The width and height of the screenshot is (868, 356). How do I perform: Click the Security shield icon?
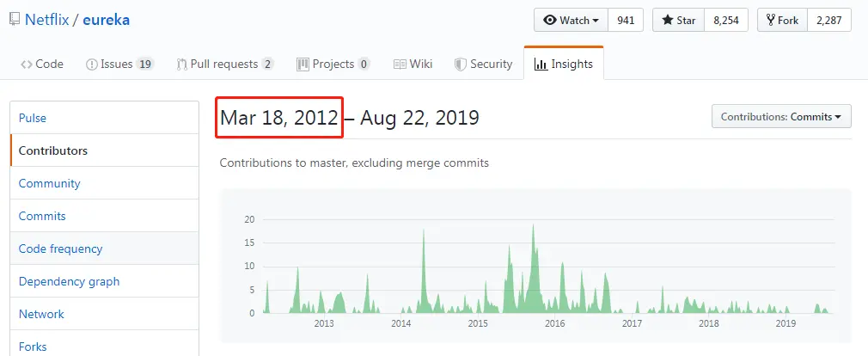[x=460, y=64]
